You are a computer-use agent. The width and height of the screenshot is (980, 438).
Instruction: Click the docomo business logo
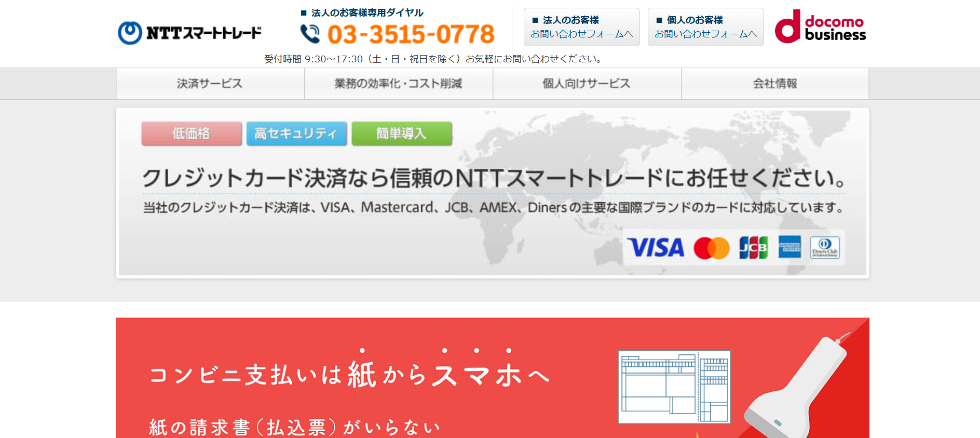click(x=820, y=26)
